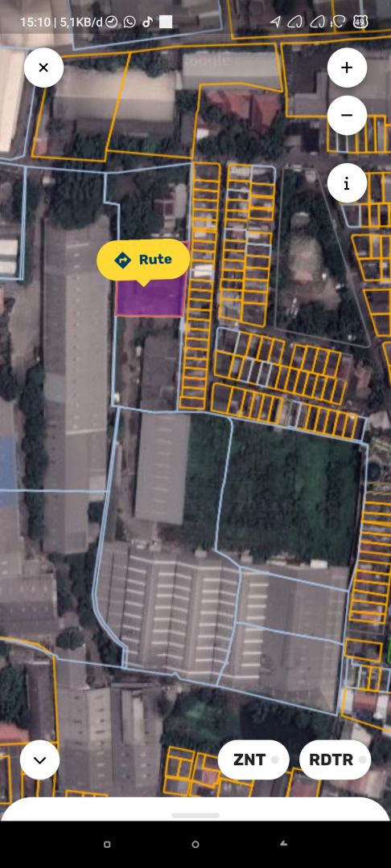Click the route arrow icon in Rute
This screenshot has width=391, height=868.
tap(122, 259)
